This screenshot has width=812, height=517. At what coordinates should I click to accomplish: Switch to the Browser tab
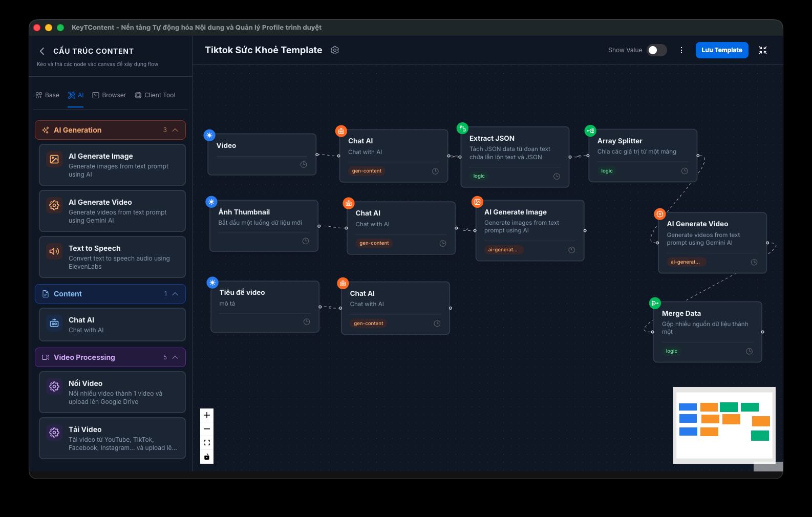click(x=109, y=95)
